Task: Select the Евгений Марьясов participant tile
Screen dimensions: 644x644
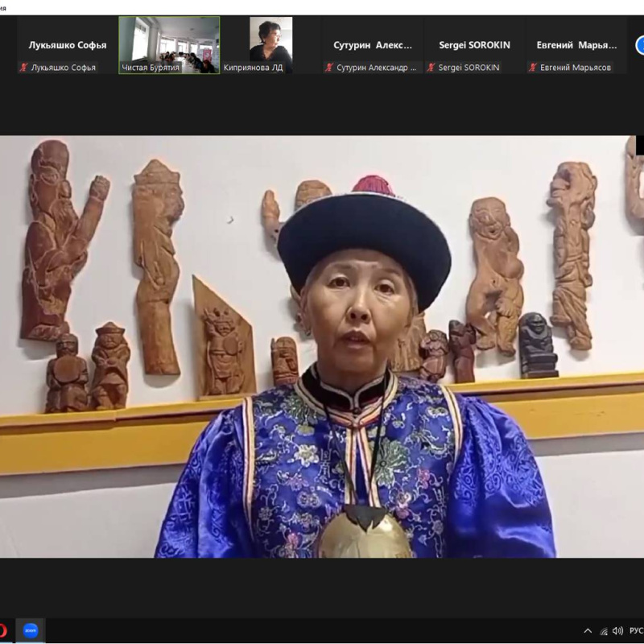Action: [576, 45]
